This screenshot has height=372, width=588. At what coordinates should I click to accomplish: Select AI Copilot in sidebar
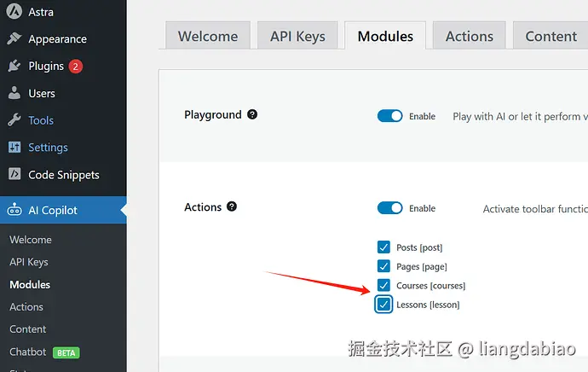pos(63,210)
